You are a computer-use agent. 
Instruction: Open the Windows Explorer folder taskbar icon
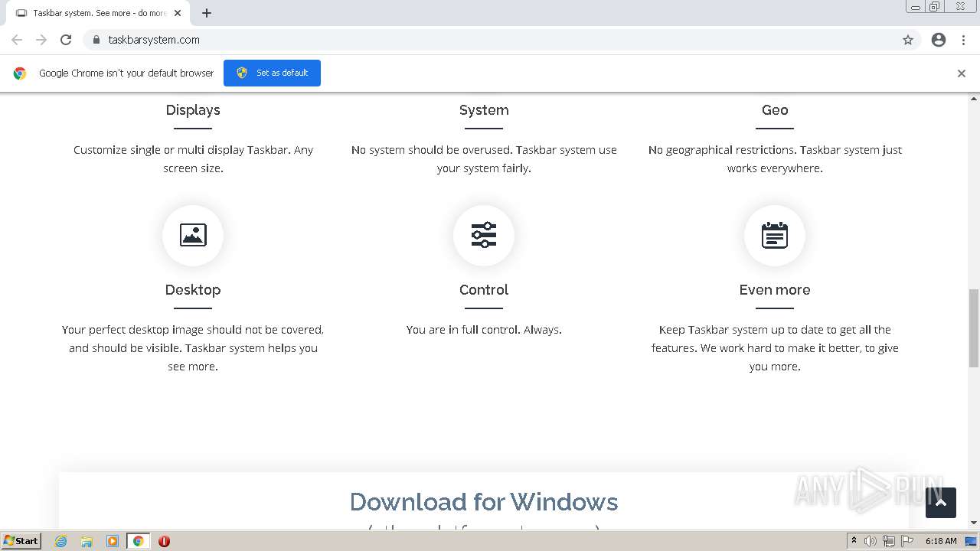coord(87,541)
